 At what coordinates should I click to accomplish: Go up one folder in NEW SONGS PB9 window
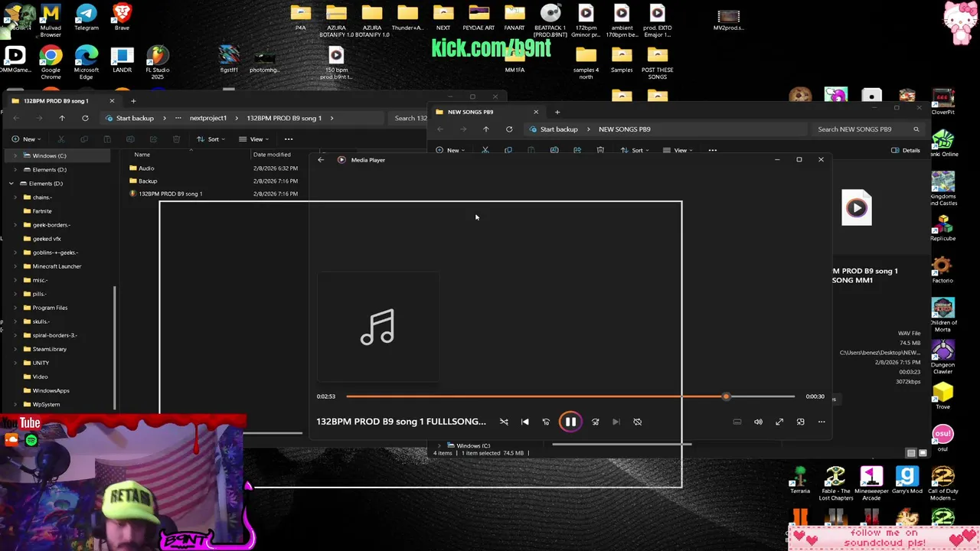pos(486,129)
